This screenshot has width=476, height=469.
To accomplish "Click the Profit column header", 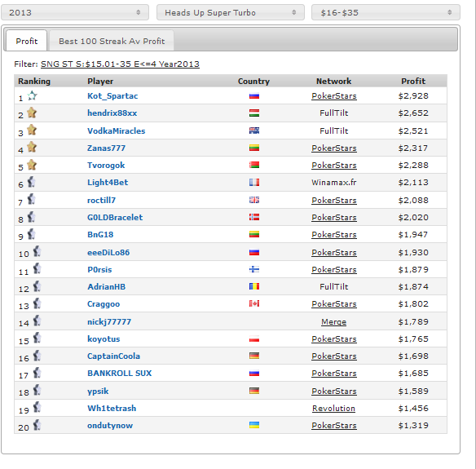I will pyautogui.click(x=413, y=81).
